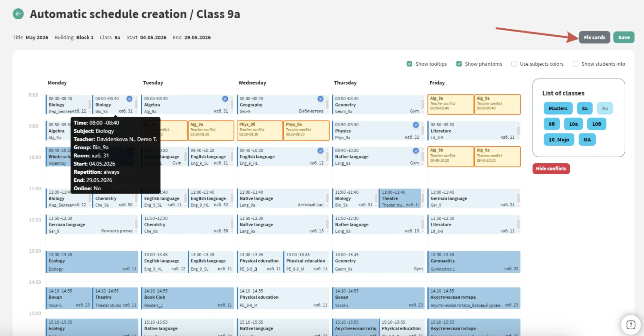Screen dimensions: 644x336
Task: Select Tuesday Native language 15:10 card
Action: 187,327
